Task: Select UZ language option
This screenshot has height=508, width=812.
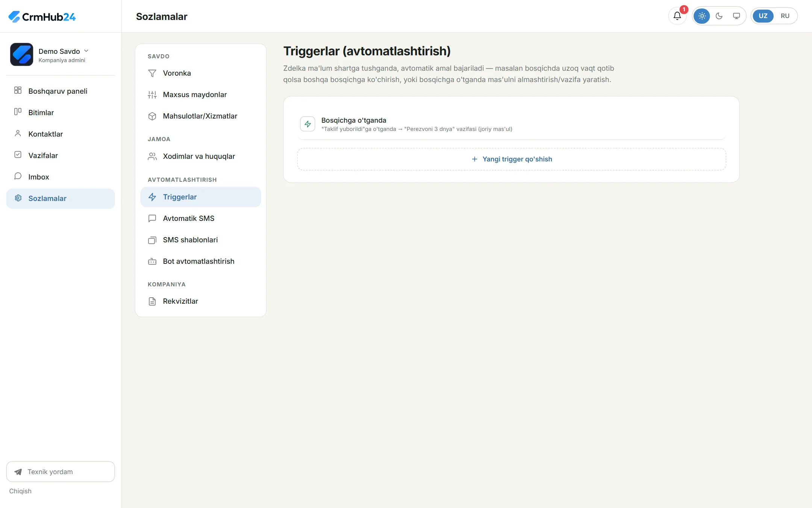Action: 763,16
